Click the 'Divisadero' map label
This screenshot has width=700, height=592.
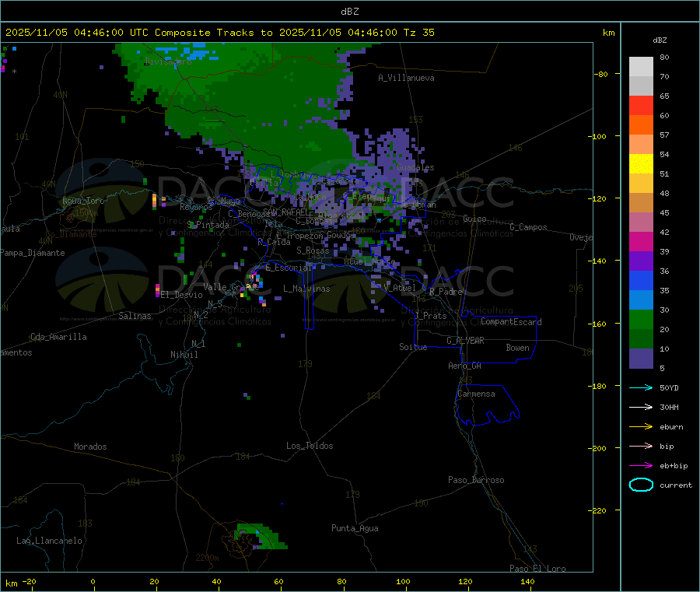[168, 61]
